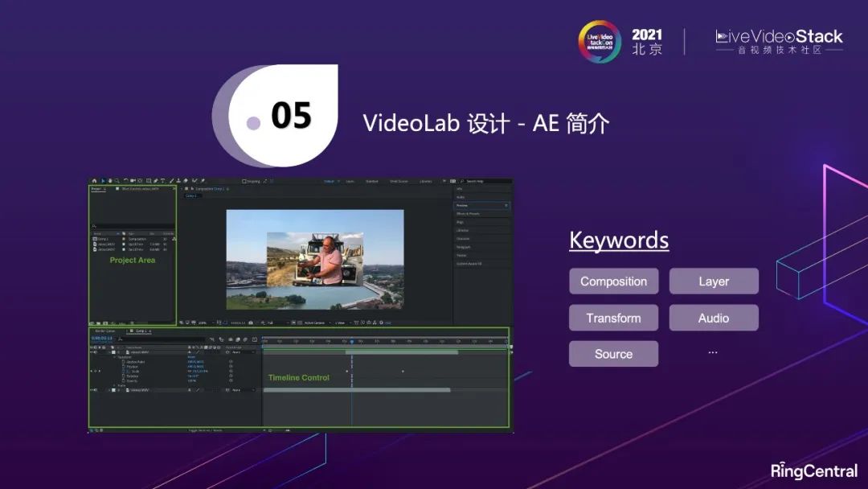The width and height of the screenshot is (868, 489).
Task: Select the Eraser tool
Action: pyautogui.click(x=186, y=181)
